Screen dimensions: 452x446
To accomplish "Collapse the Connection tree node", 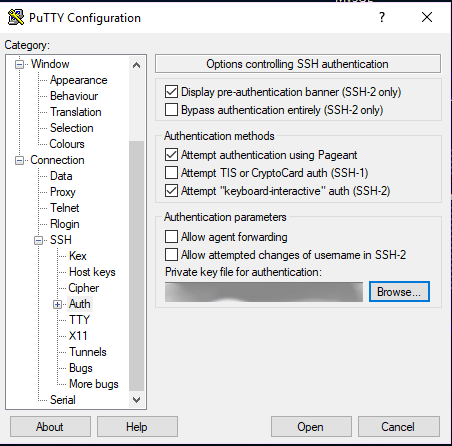I will coord(20,161).
